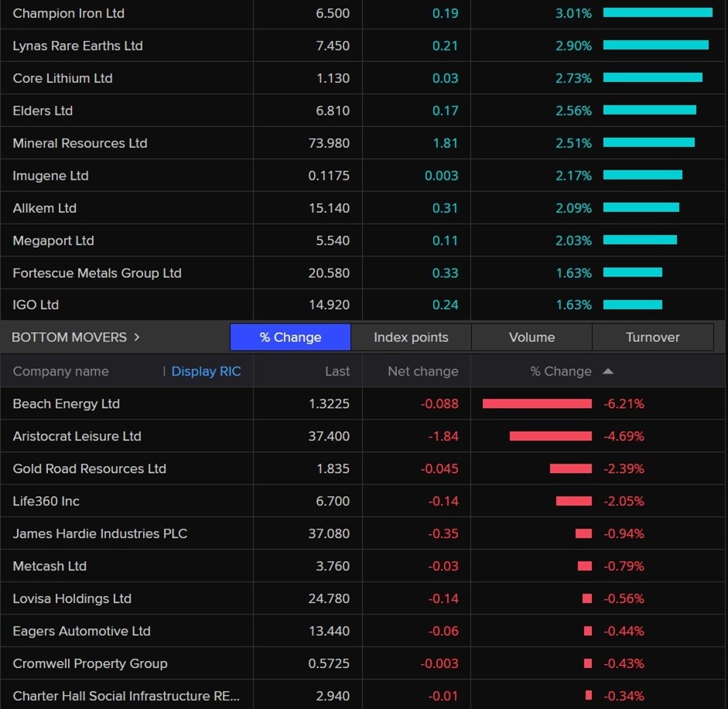This screenshot has height=709, width=728.
Task: Open Fortescue Metals Group Ltd
Action: 97,272
